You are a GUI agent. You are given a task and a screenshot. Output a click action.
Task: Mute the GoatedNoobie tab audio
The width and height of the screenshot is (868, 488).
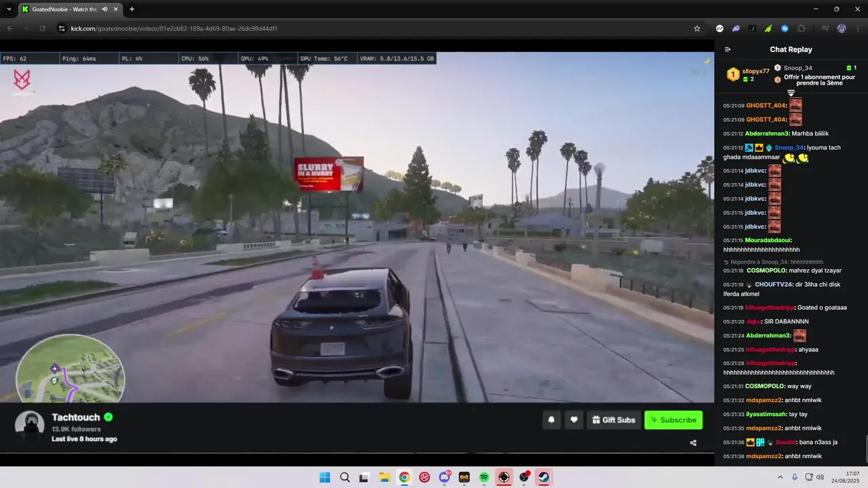[x=104, y=9]
